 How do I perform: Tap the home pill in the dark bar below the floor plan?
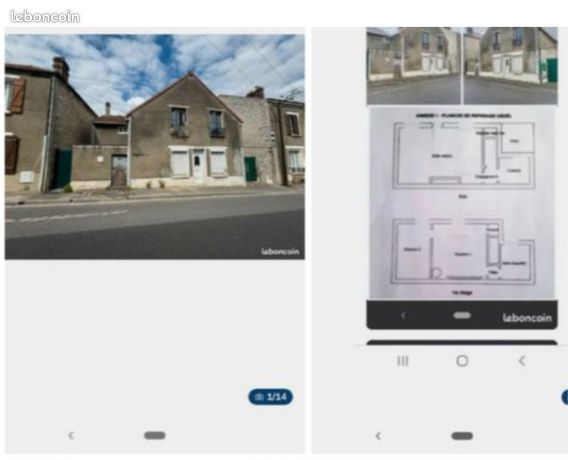point(462,315)
